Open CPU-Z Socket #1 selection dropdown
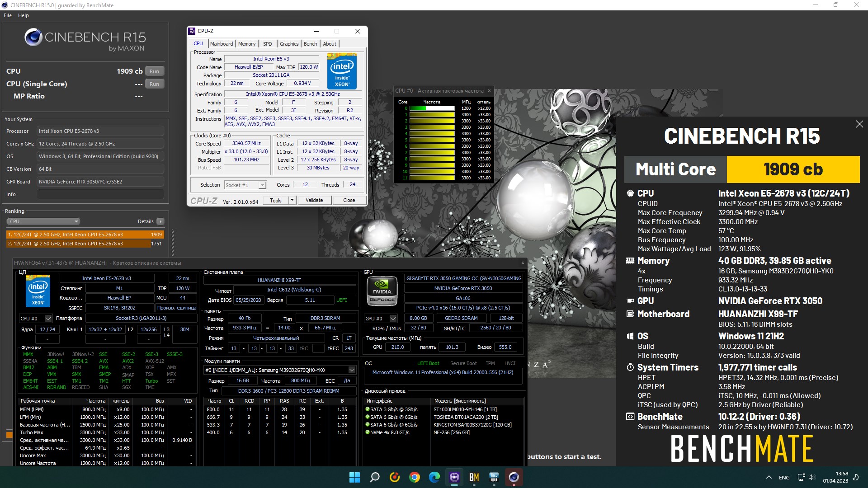 (245, 185)
